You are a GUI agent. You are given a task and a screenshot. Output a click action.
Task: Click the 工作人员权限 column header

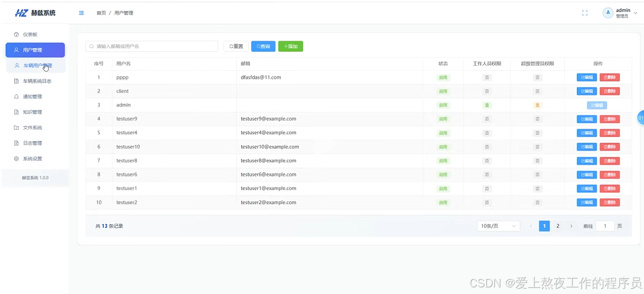[487, 64]
